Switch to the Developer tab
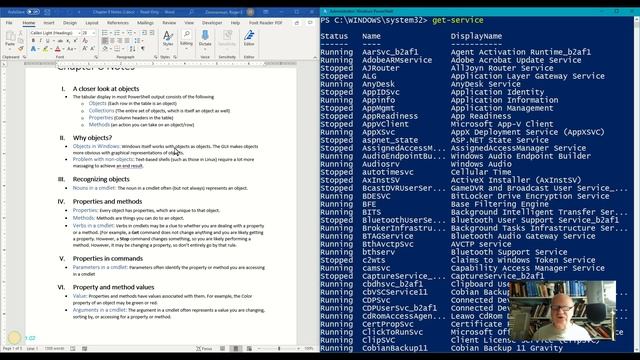This screenshot has width=640, height=360. [x=212, y=23]
